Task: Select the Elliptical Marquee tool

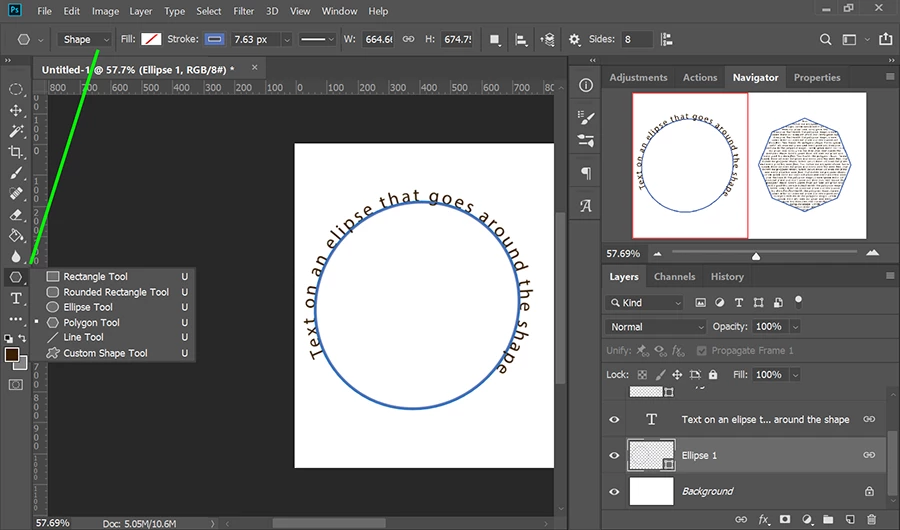Action: click(x=16, y=89)
